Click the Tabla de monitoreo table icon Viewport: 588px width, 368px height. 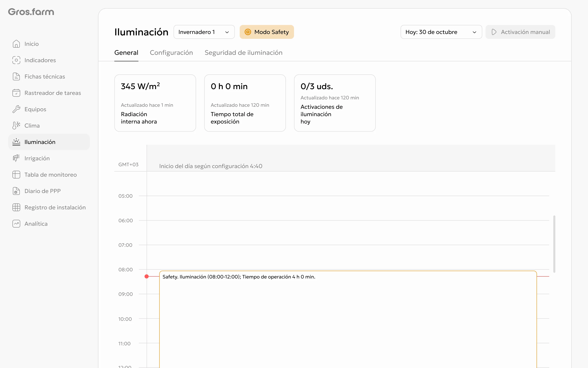coord(16,175)
